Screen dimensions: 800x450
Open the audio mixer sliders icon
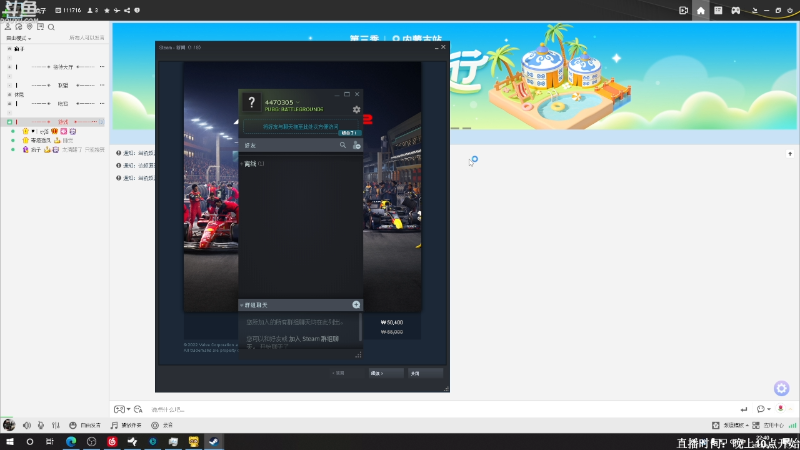(x=56, y=425)
